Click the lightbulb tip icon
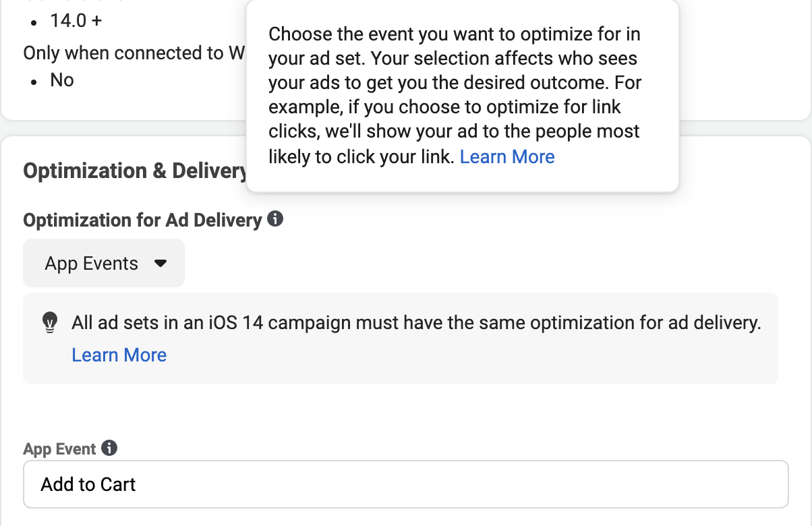Screen dimensions: 812x526 (50, 324)
